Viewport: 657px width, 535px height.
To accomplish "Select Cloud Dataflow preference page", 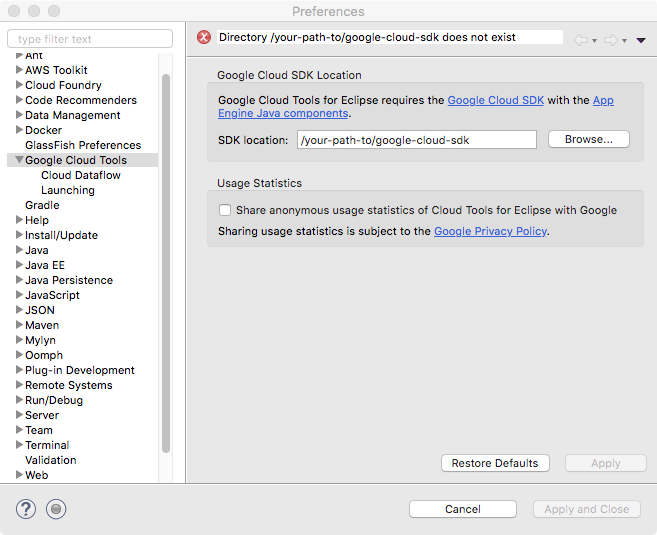I will point(80,175).
